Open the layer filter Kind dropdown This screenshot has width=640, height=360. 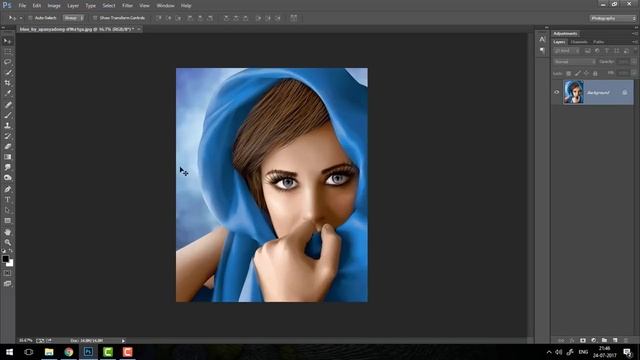pyautogui.click(x=567, y=51)
